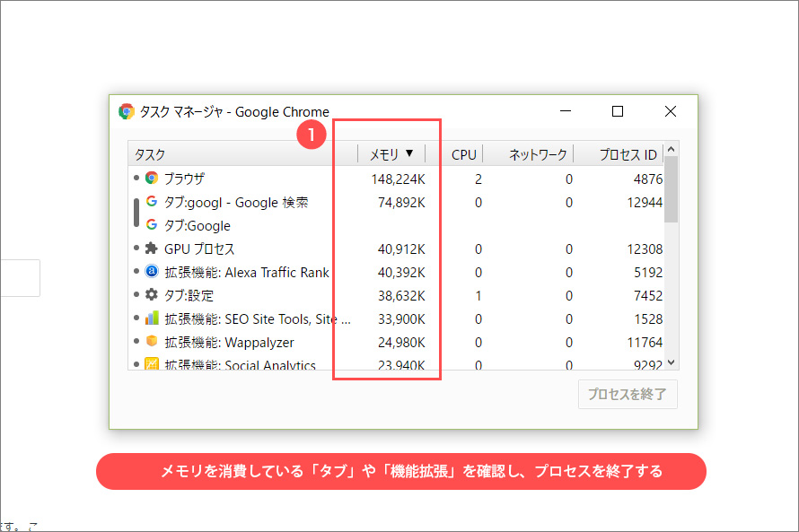Viewport: 799px width, 532px height.
Task: Click the Google icon of the タブ:Google row
Action: [152, 224]
